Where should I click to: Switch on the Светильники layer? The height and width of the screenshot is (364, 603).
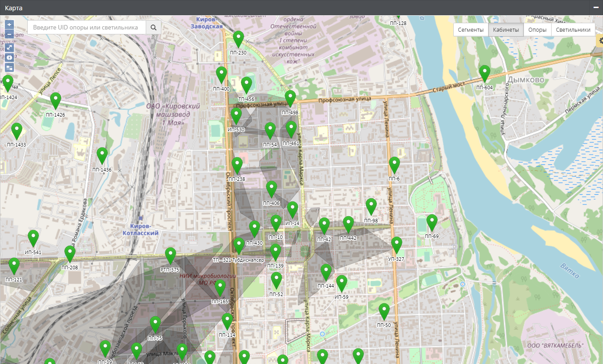[573, 30]
